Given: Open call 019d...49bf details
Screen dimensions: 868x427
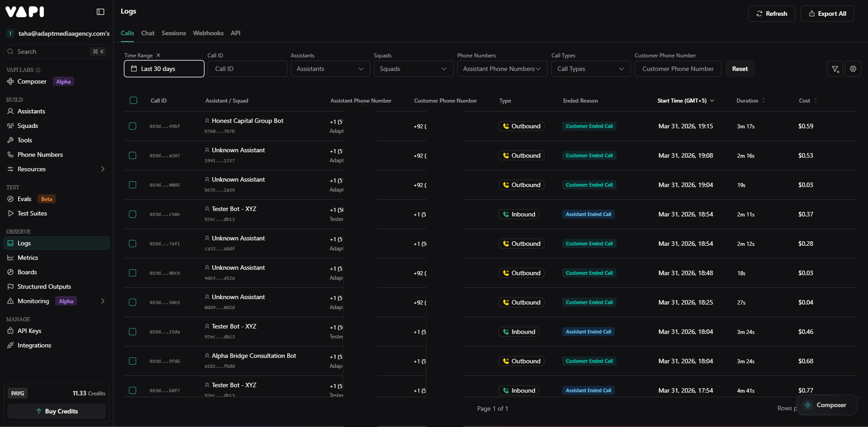Looking at the screenshot, I should [165, 126].
